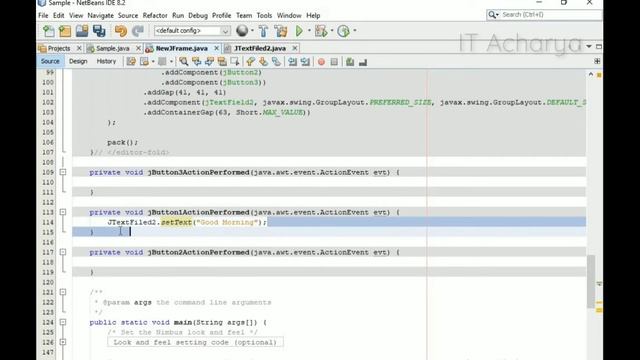Open the Navigate menu
Image resolution: width=640 pixels, height=360 pixels.
[x=100, y=16]
